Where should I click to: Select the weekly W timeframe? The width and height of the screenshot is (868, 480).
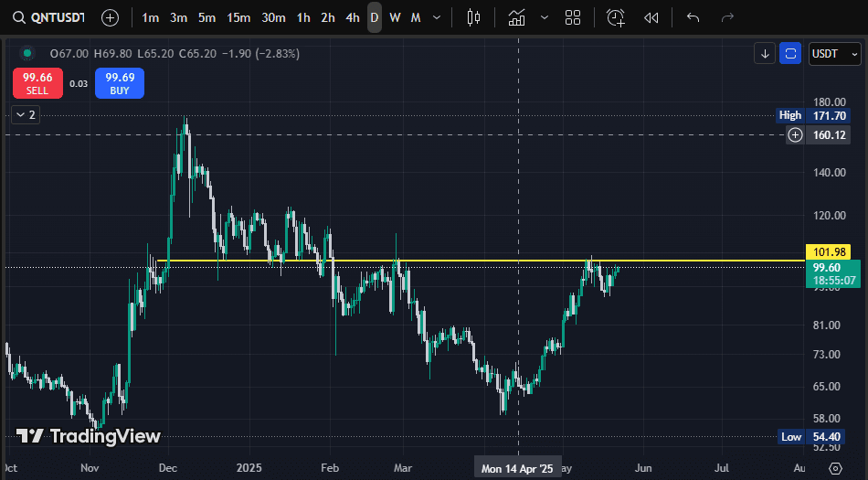395,17
